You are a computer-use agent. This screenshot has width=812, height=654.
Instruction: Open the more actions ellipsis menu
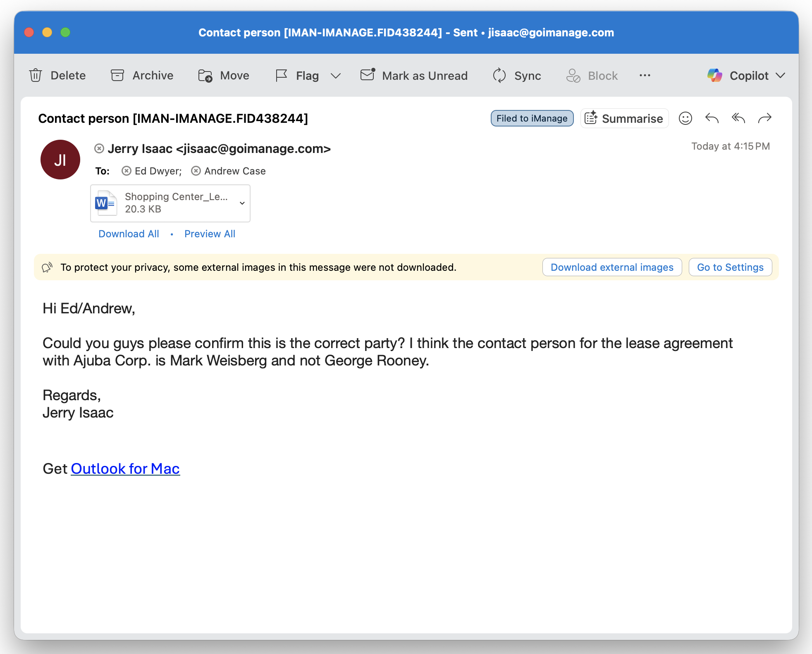tap(645, 76)
